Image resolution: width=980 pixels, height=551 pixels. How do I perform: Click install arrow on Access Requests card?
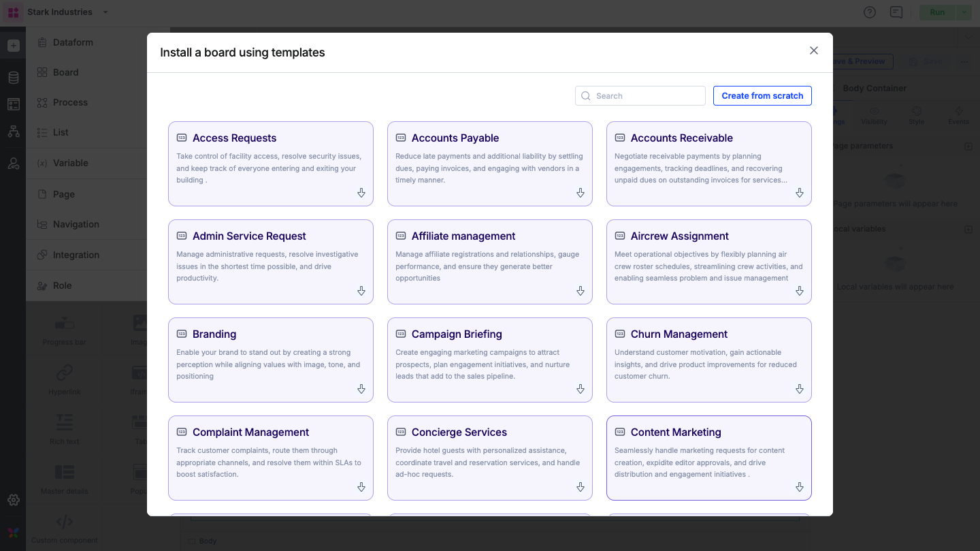(x=361, y=193)
